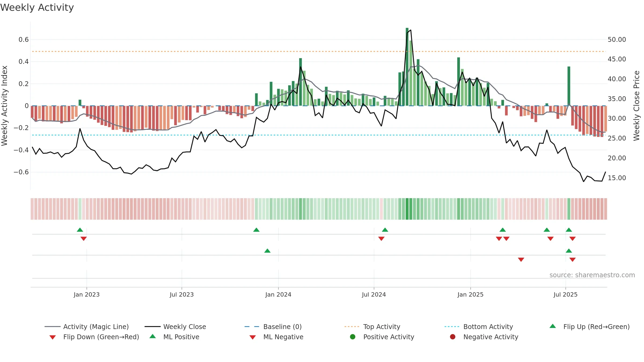Select the top-row green flip-up triangle near Nov 2023
This screenshot has height=362, width=644.
tap(256, 230)
